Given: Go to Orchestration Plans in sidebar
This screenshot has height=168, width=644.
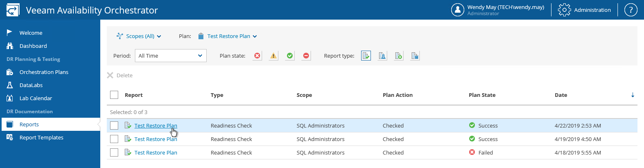Looking at the screenshot, I should (x=44, y=72).
